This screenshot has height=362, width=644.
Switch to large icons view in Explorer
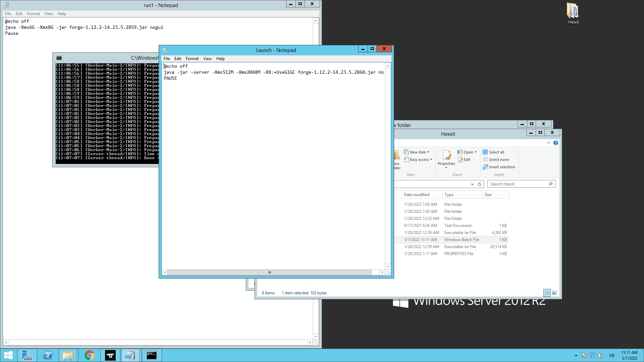pyautogui.click(x=554, y=293)
